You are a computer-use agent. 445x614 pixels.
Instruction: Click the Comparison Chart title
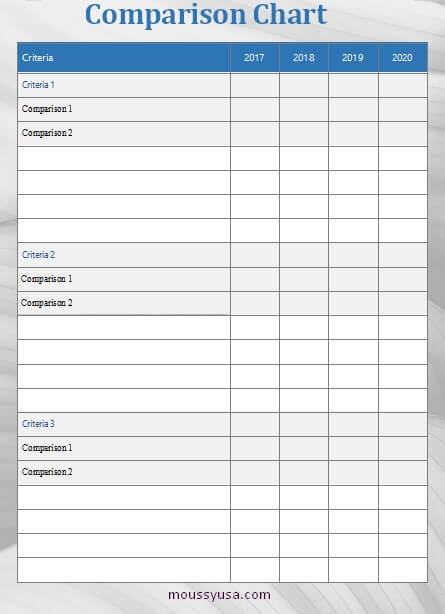pyautogui.click(x=206, y=15)
